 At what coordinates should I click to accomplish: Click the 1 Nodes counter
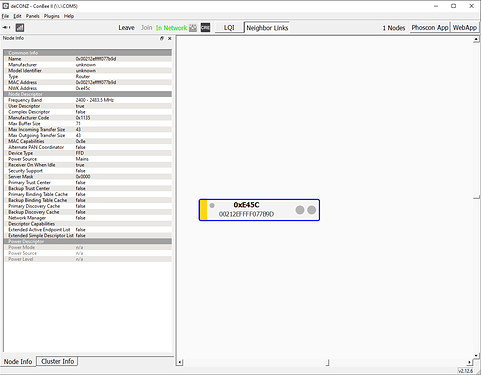[x=394, y=28]
